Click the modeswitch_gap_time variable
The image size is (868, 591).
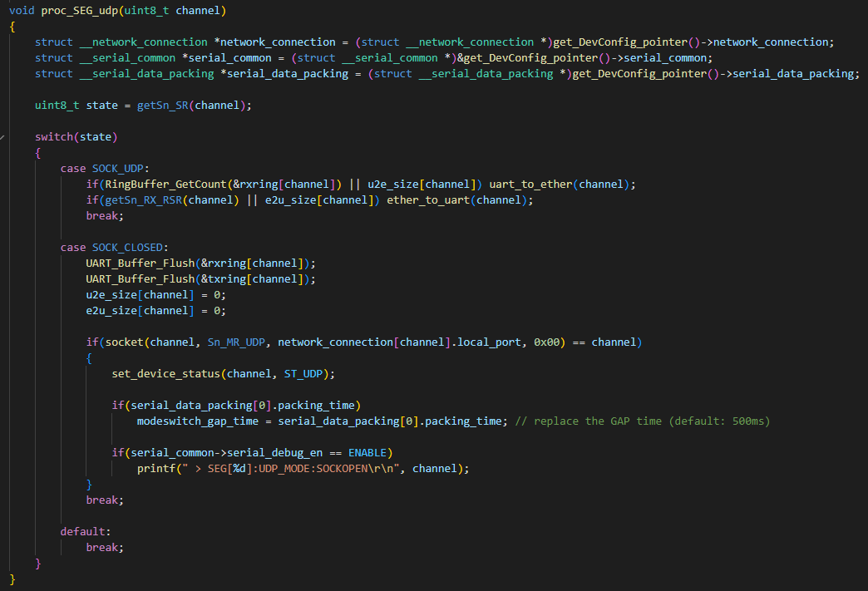point(198,421)
